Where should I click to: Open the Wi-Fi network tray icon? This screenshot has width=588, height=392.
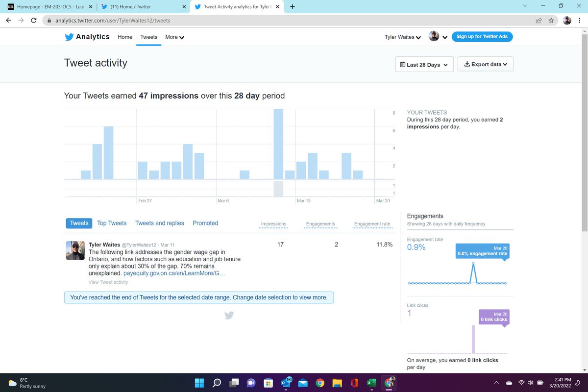[x=522, y=383]
